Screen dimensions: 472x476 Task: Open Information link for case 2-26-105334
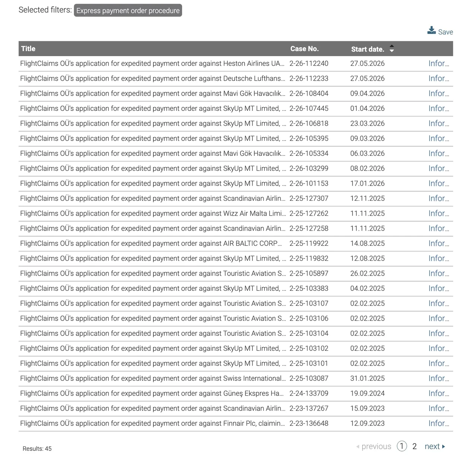pyautogui.click(x=438, y=154)
